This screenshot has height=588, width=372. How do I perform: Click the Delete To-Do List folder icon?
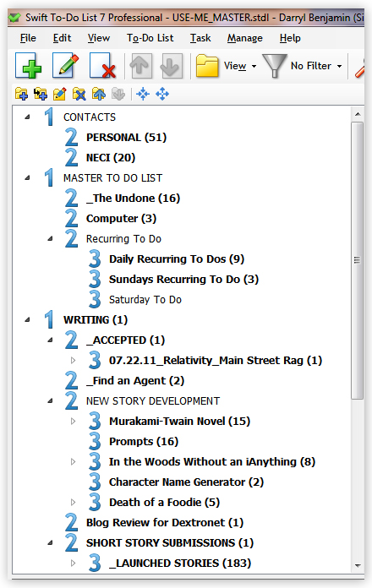click(x=79, y=94)
